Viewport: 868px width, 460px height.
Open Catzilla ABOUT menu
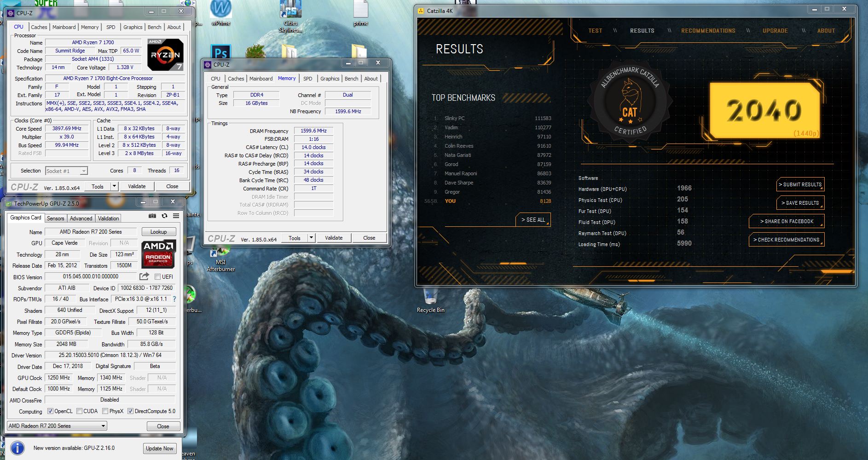[x=826, y=31]
